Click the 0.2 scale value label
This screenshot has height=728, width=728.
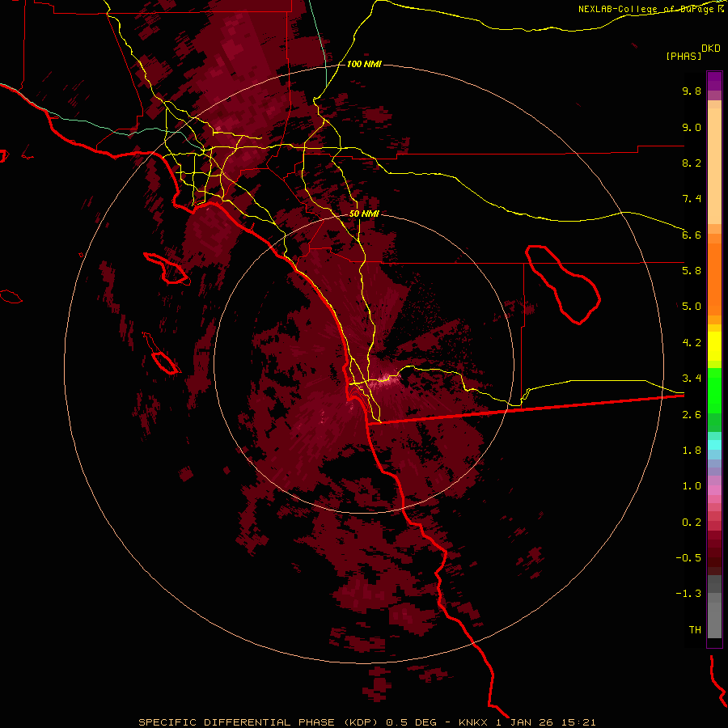point(692,522)
